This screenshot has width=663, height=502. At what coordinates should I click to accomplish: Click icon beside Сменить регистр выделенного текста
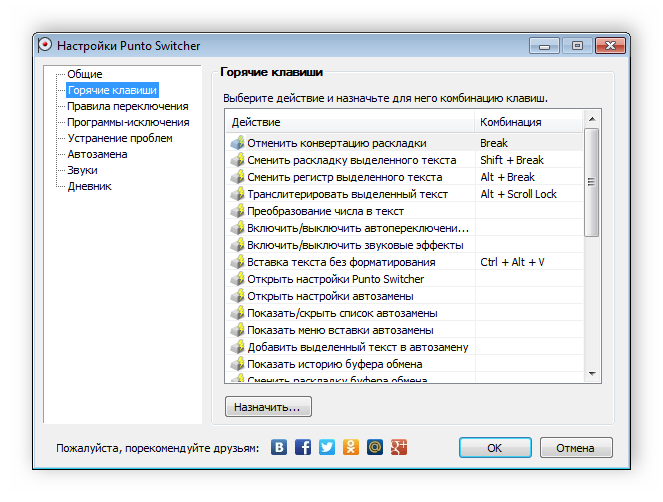[238, 177]
